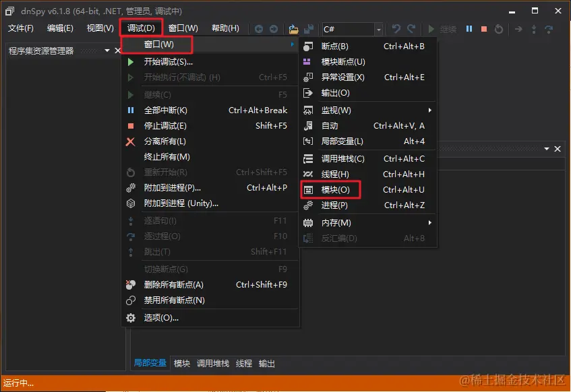571x392 pixels.
Task: Click the navigate forward arrow in toolbar
Action: coord(274,29)
